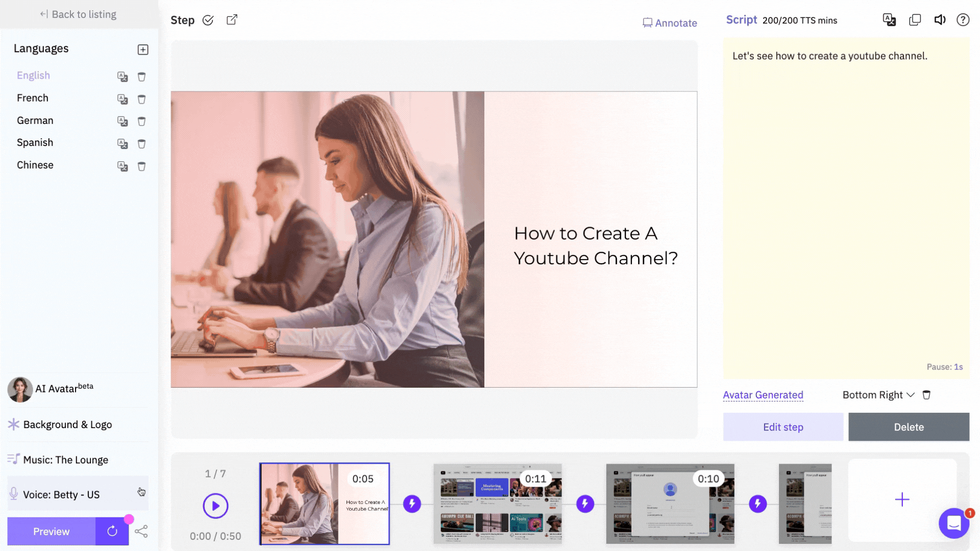
Task: Click transition bolt after third step
Action: click(x=757, y=504)
